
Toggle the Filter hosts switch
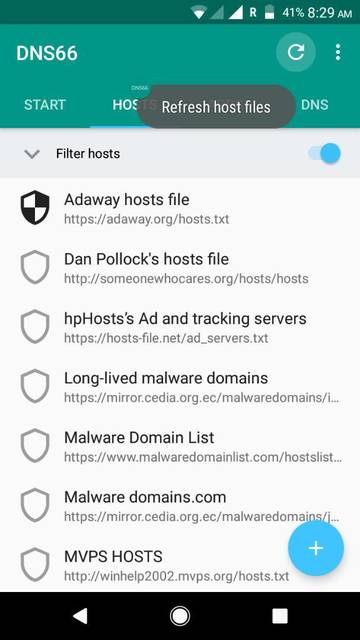coord(324,153)
